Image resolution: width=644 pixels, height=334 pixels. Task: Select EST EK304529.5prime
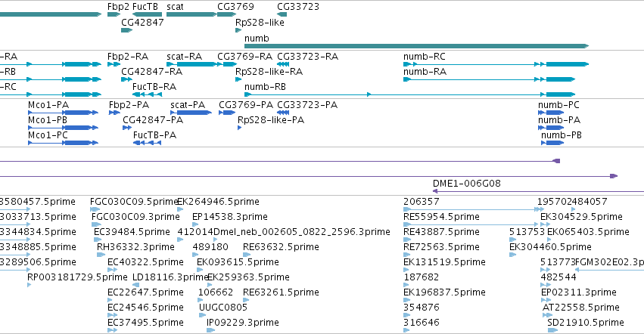pyautogui.click(x=546, y=224)
